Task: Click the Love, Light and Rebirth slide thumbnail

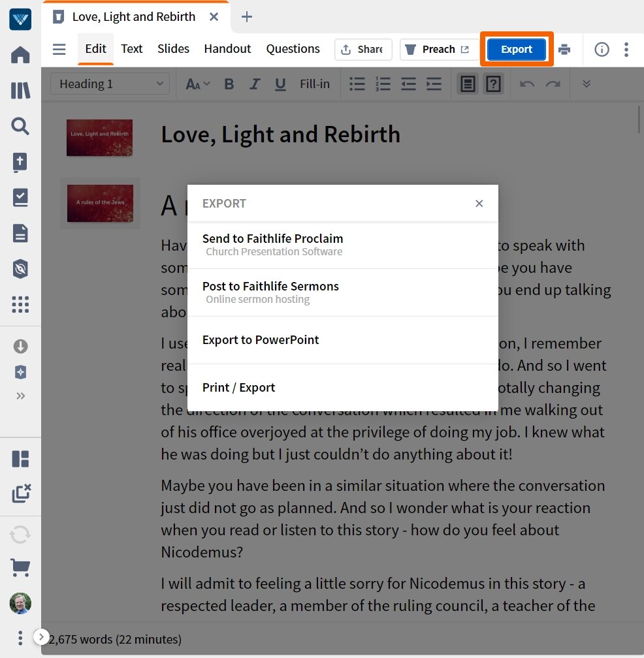Action: tap(99, 138)
